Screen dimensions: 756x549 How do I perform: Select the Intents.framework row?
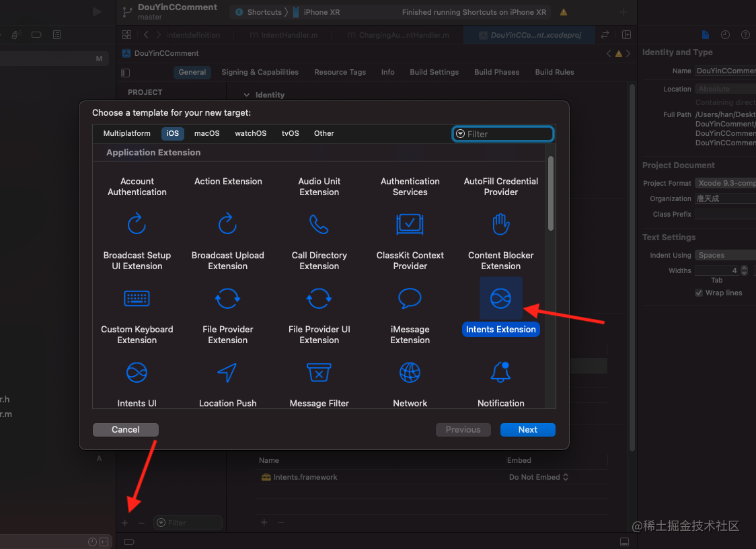point(431,477)
